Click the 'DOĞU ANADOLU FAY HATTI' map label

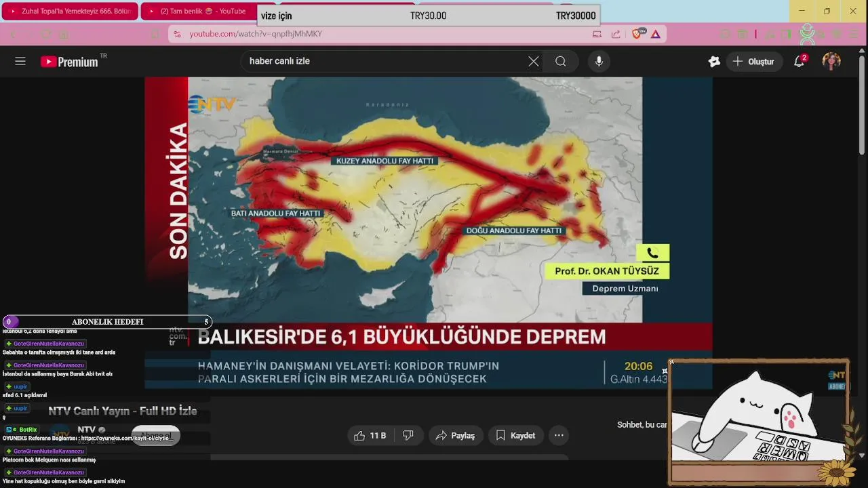[514, 230]
